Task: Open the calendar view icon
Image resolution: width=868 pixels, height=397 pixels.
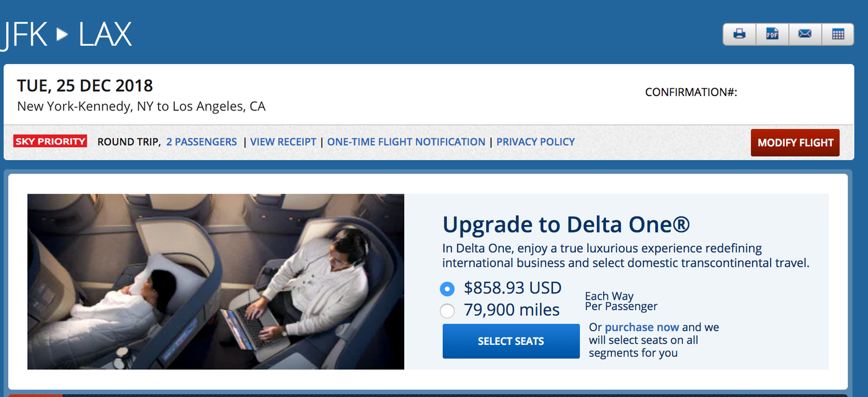Action: (x=838, y=34)
